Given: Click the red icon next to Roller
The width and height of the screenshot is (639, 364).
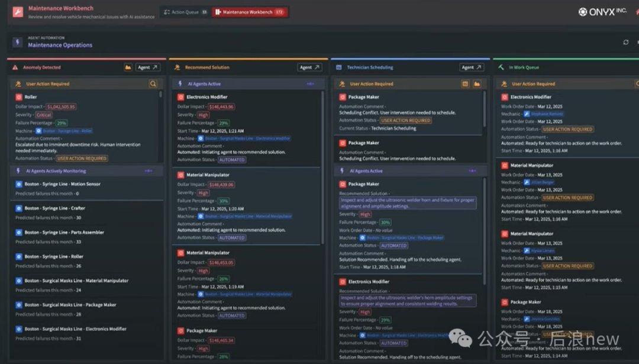Looking at the screenshot, I should pyautogui.click(x=18, y=97).
